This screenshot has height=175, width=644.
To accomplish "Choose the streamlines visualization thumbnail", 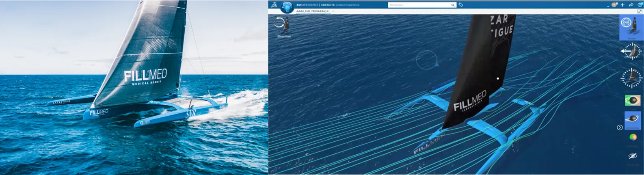I will tap(633, 120).
